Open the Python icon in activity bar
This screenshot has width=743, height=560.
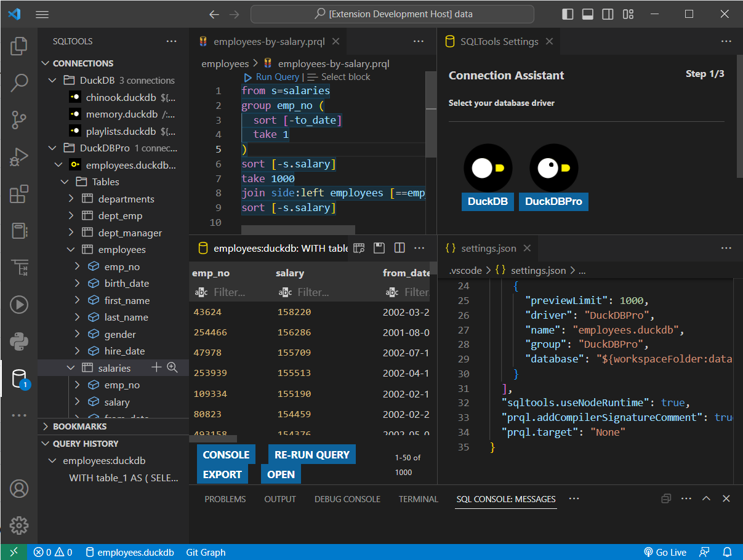pos(19,341)
